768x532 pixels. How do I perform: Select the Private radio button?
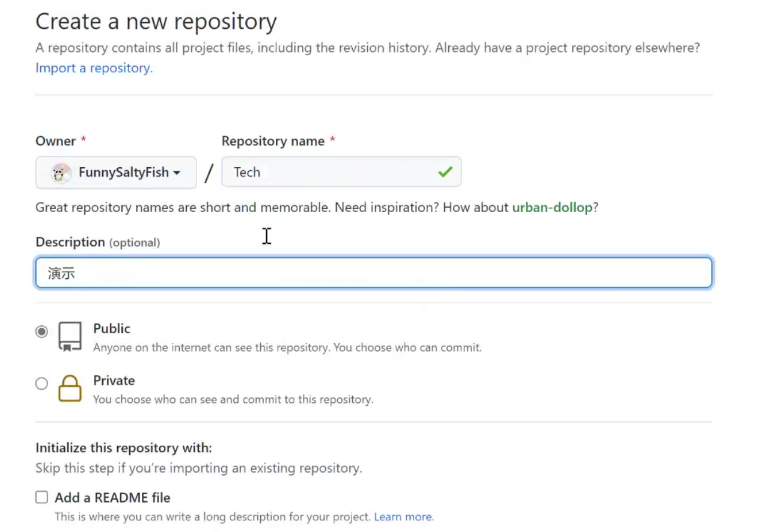(41, 384)
